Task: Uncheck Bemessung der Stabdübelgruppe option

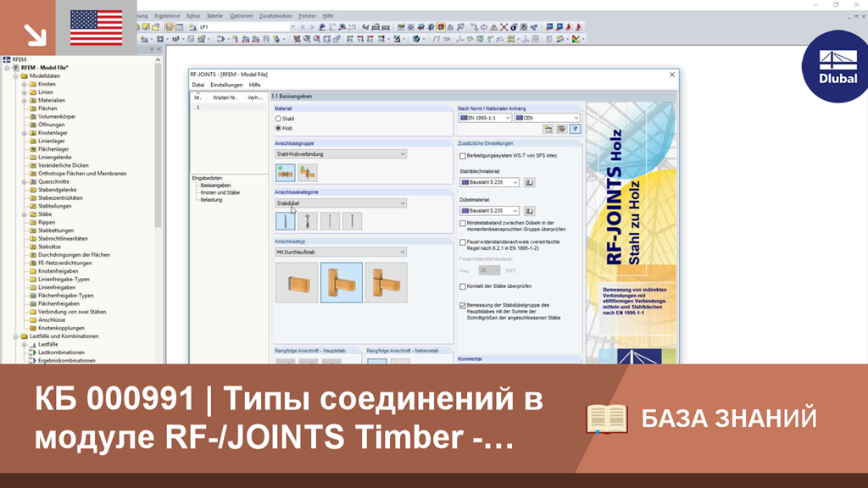Action: click(463, 305)
